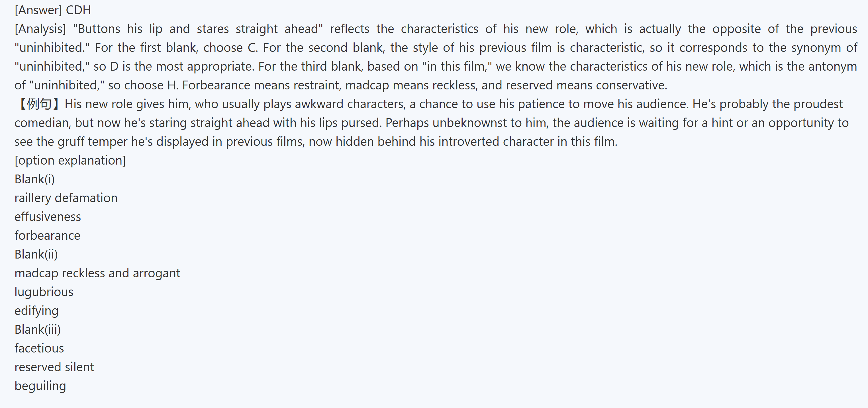Click the "Blank(iii)" label
Viewport: 868px width, 408px height.
pyautogui.click(x=38, y=329)
